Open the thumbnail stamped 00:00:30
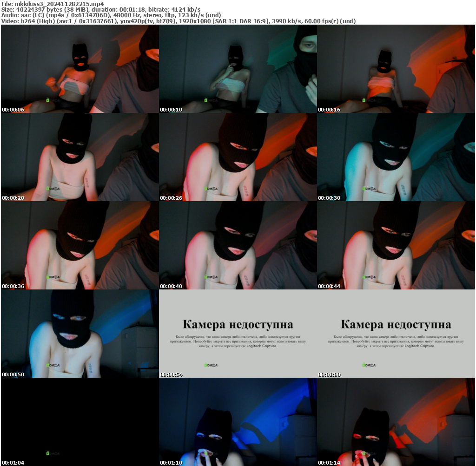This screenshot has height=466, width=476. point(396,157)
